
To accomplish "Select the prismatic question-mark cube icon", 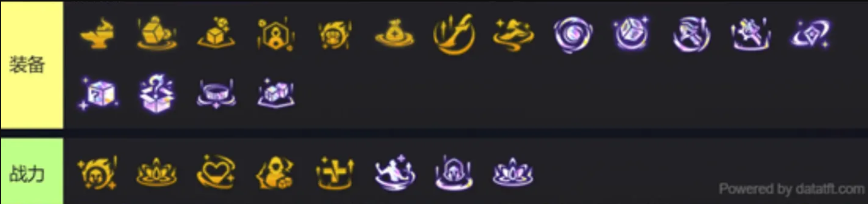I will (98, 94).
